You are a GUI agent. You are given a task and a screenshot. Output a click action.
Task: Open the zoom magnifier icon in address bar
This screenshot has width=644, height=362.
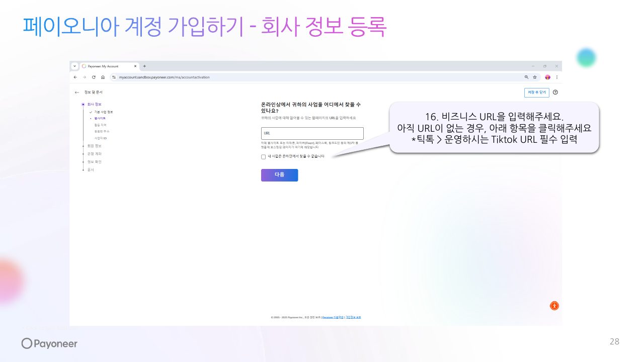[x=527, y=77]
